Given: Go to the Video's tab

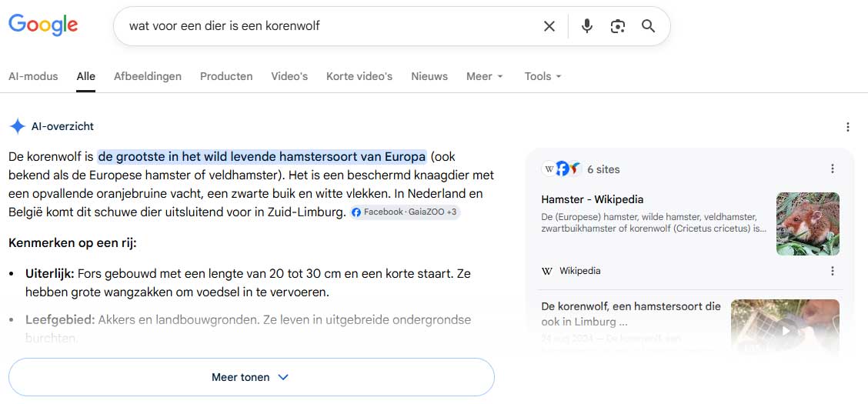Looking at the screenshot, I should tap(289, 76).
